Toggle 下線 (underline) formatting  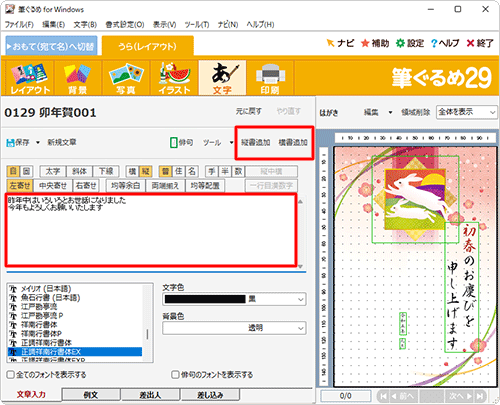tap(106, 171)
